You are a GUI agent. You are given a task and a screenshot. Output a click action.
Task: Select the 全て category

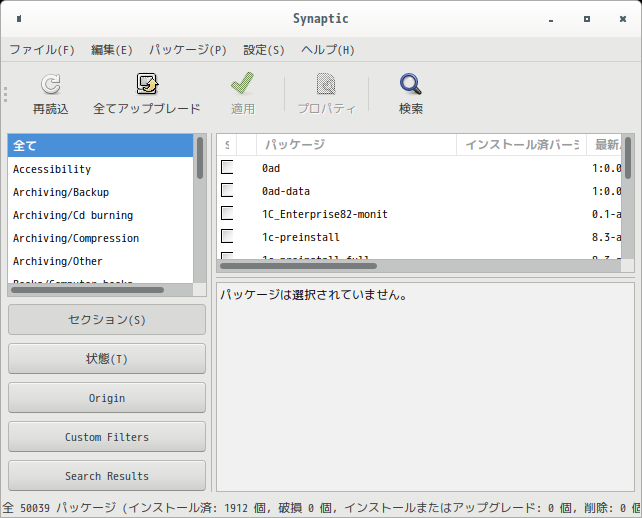pyautogui.click(x=100, y=145)
